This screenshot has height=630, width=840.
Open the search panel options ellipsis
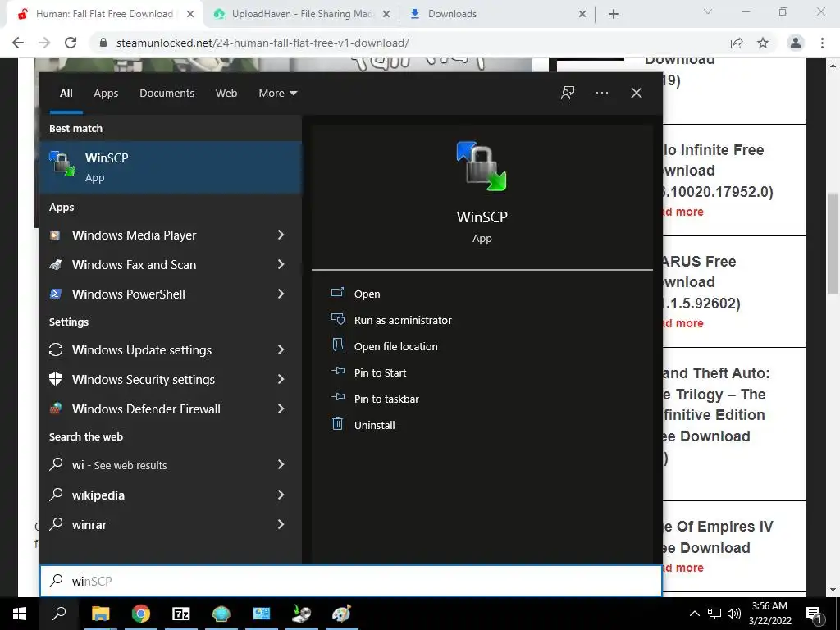601,93
